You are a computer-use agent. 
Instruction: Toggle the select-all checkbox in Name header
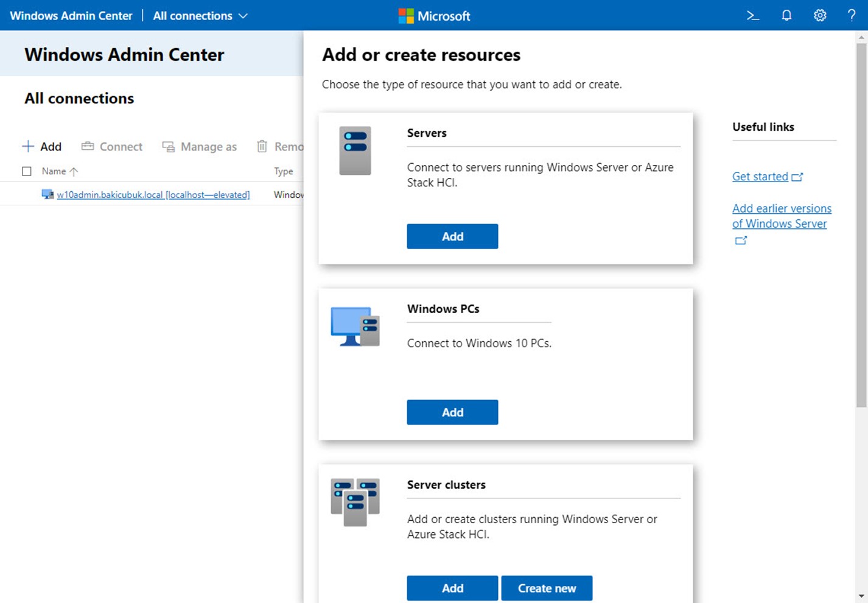pos(27,171)
